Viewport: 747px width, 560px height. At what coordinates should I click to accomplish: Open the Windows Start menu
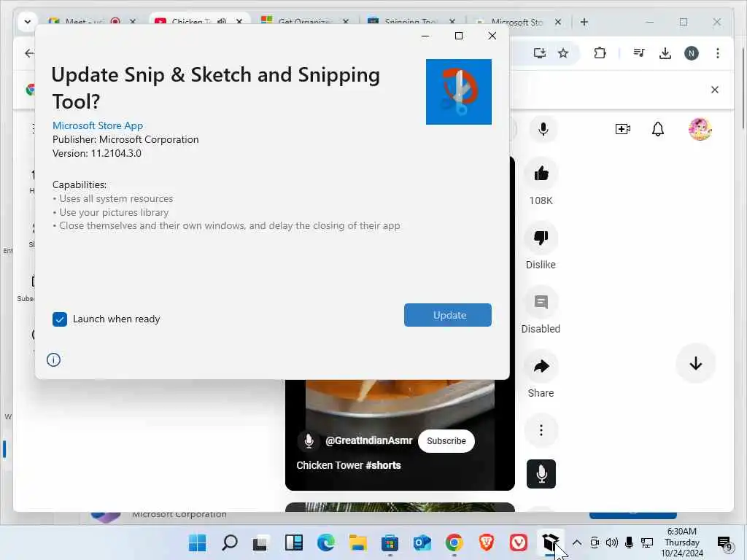(x=197, y=542)
